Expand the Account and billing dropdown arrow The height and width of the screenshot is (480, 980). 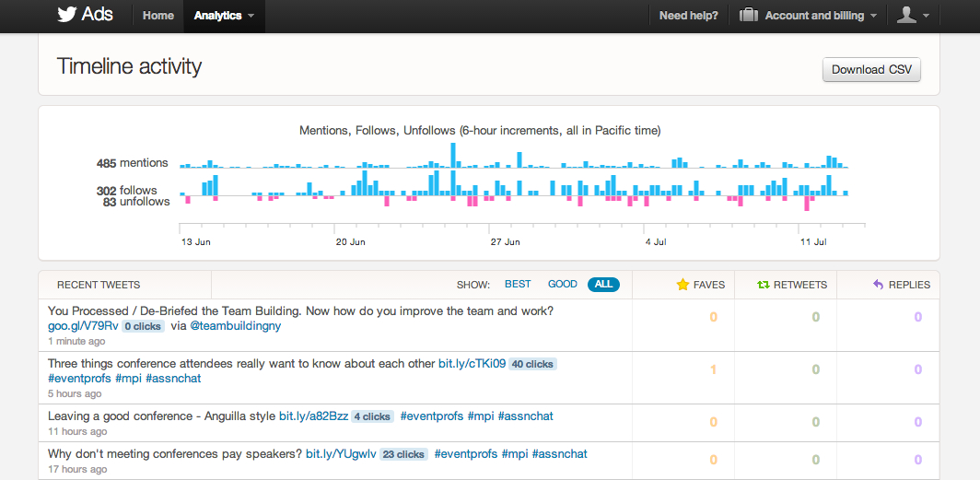pyautogui.click(x=873, y=17)
